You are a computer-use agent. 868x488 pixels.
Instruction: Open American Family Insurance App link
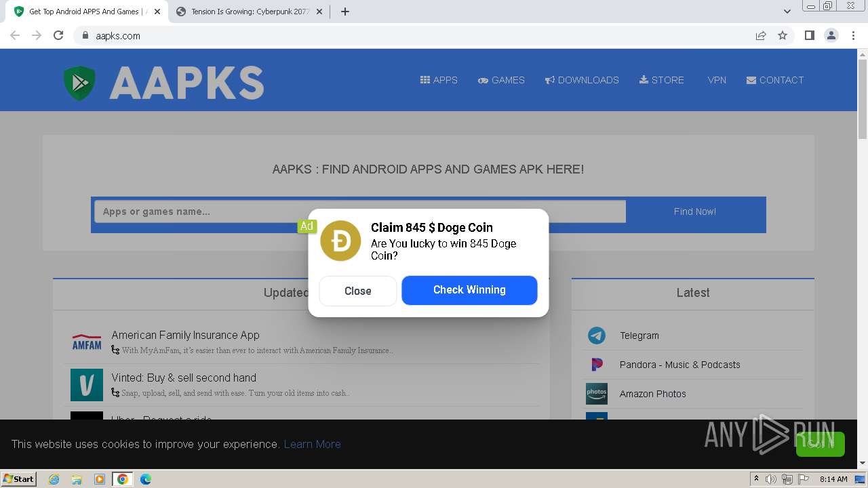pyautogui.click(x=185, y=335)
